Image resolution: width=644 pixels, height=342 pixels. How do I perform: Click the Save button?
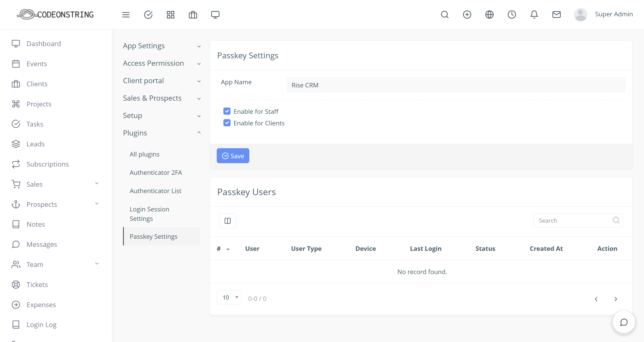233,156
